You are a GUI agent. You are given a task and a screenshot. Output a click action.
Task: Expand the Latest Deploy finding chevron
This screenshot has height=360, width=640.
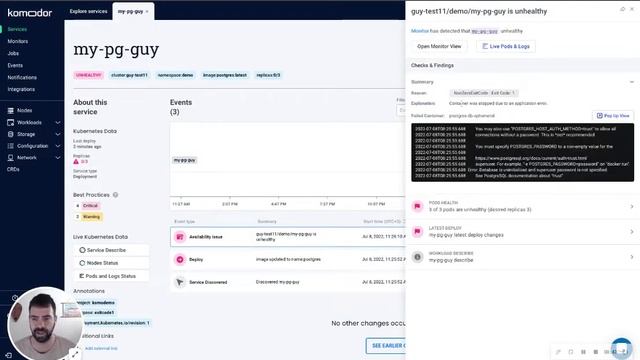631,232
